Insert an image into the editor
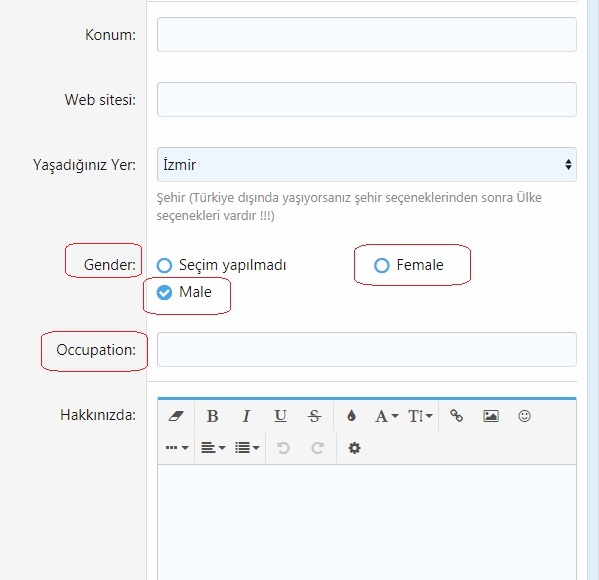 click(x=491, y=416)
